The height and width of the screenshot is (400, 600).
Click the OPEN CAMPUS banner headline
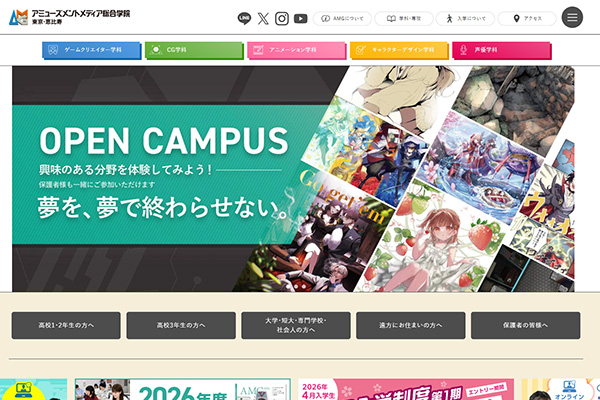point(164,141)
